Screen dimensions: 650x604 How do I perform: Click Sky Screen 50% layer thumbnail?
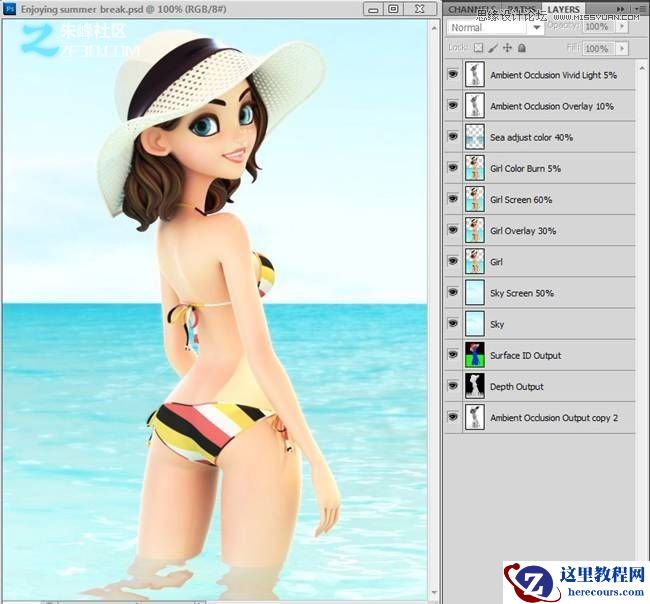[x=475, y=293]
